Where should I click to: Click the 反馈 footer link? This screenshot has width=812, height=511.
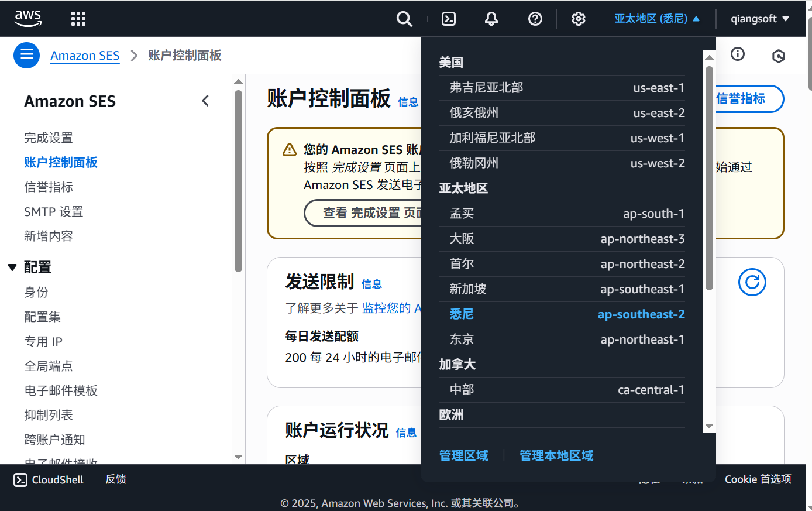[x=116, y=479]
